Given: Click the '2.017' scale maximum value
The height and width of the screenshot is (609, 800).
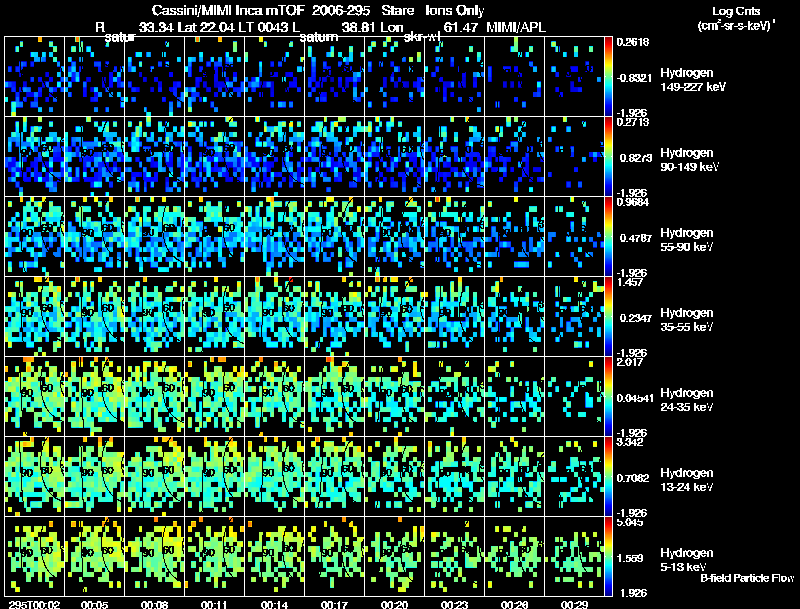Looking at the screenshot, I should coord(630,362).
